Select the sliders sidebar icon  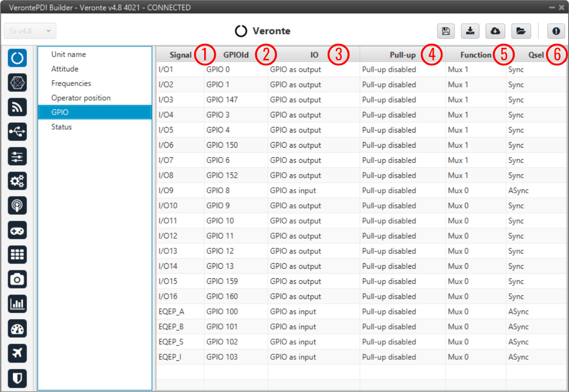click(17, 157)
